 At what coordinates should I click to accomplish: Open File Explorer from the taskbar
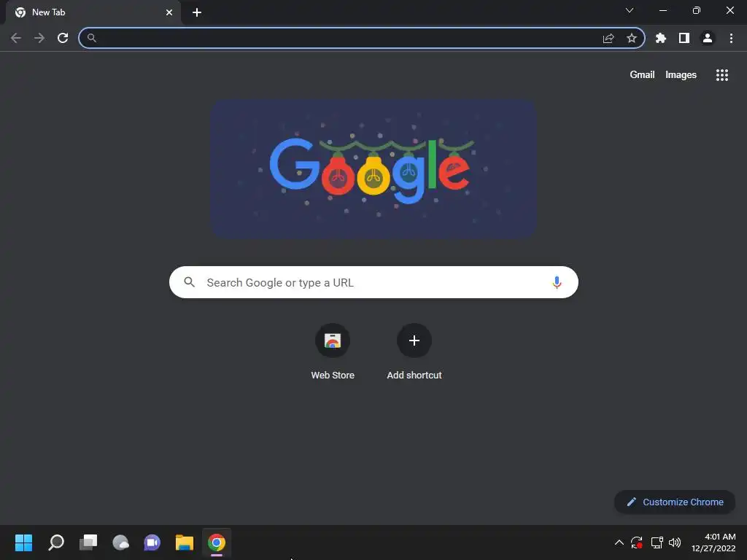pos(185,542)
